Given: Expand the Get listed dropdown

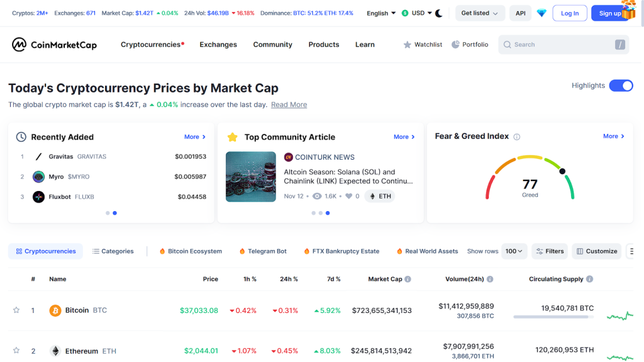Looking at the screenshot, I should 480,13.
